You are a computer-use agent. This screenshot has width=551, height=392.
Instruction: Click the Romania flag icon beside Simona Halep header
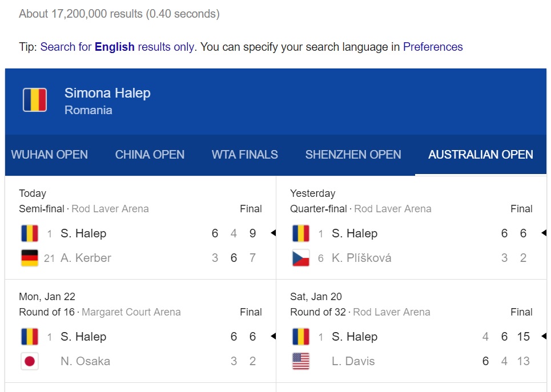[x=35, y=100]
